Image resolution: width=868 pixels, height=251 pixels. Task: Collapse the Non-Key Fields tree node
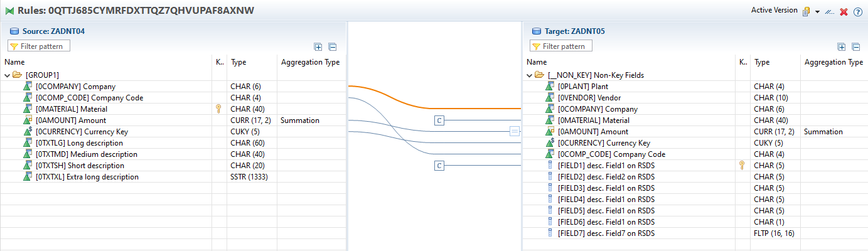530,75
